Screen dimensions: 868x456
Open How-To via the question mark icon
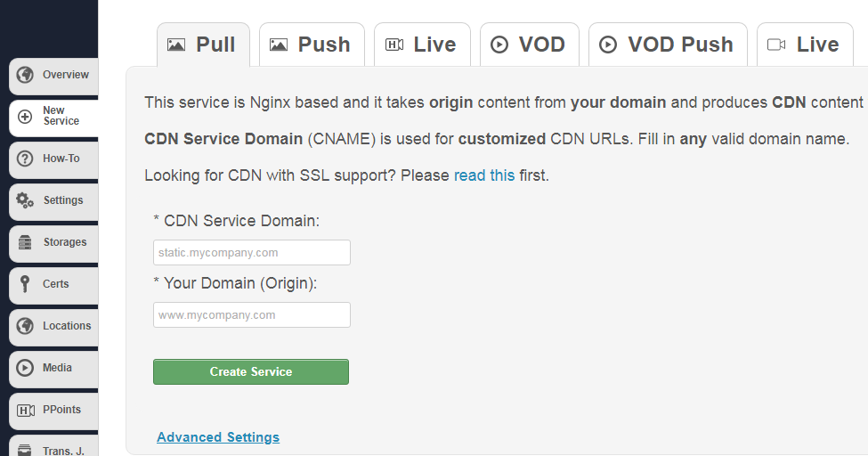[25, 159]
